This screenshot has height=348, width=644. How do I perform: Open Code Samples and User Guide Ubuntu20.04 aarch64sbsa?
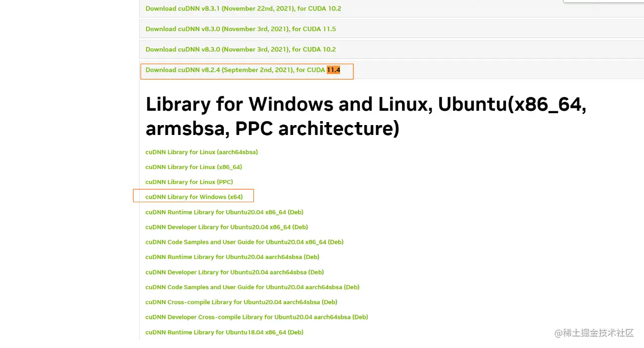252,287
